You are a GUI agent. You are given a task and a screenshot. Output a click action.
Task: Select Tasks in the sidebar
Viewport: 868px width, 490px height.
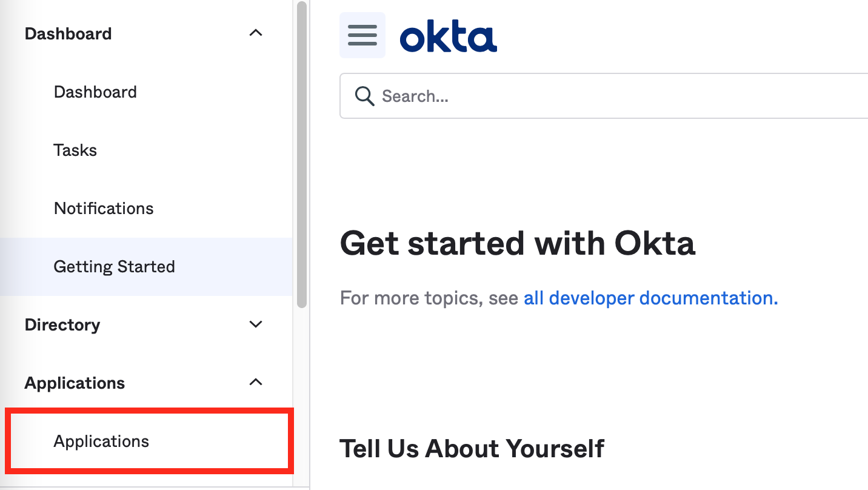point(75,150)
